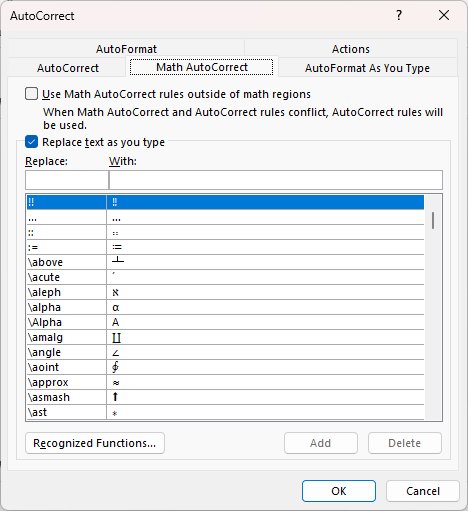Screen dimensions: 468x511
Task: Click the With input field
Action: [276, 180]
